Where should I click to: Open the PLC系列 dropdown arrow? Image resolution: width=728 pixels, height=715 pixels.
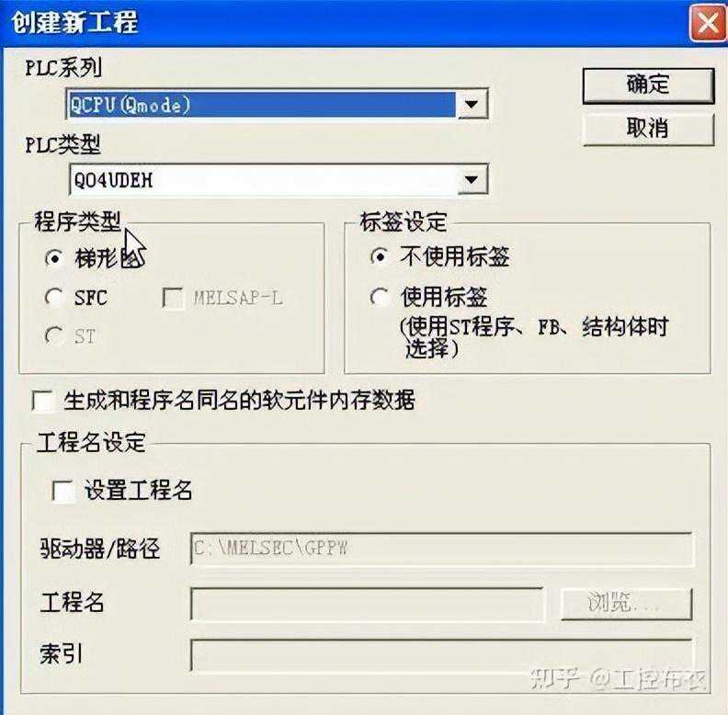tap(472, 104)
